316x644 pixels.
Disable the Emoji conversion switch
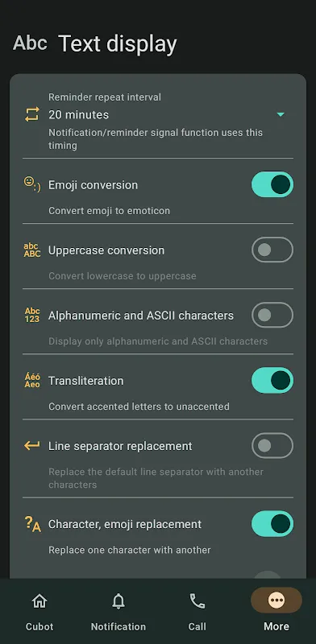(272, 184)
